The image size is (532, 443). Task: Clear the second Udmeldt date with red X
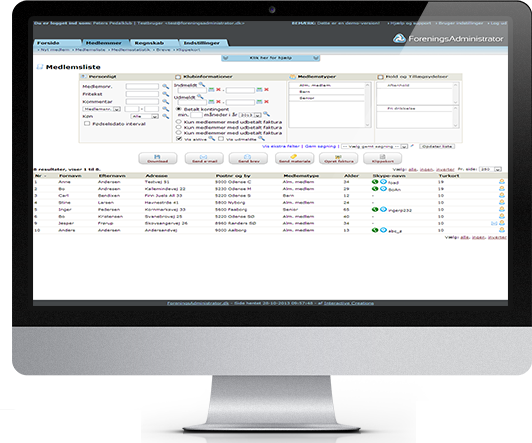pyautogui.click(x=266, y=102)
